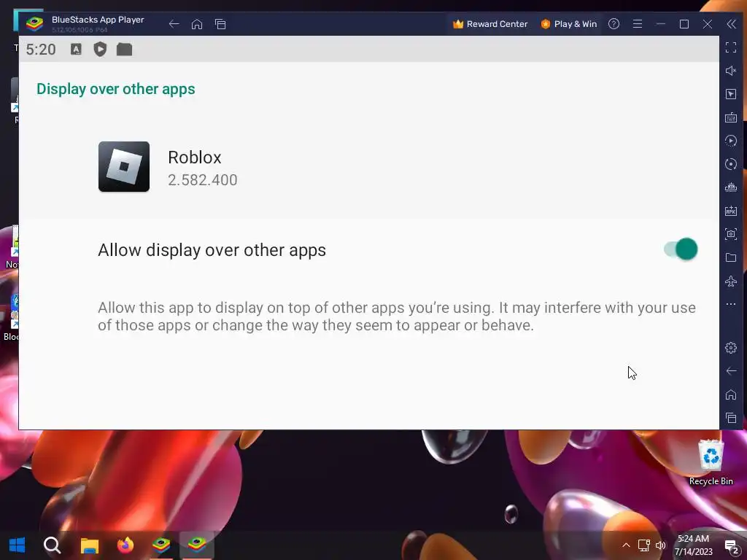Open network icon in system tray

coord(643,545)
